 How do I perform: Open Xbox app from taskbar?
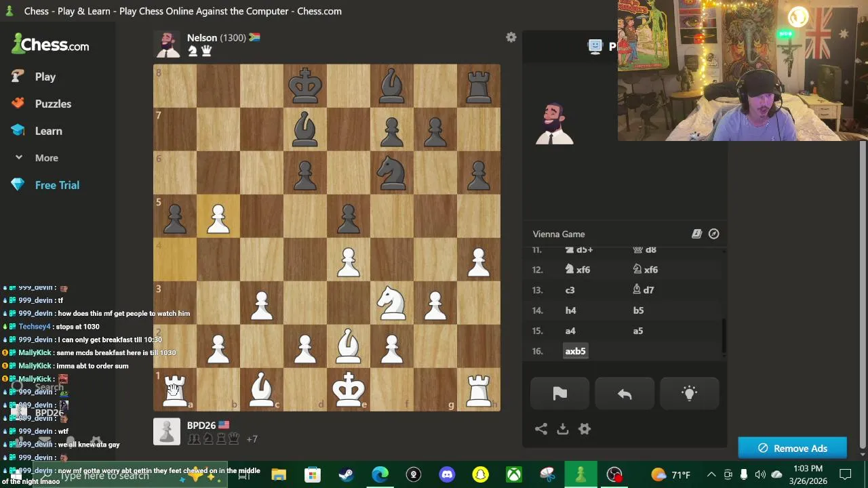pos(514,474)
